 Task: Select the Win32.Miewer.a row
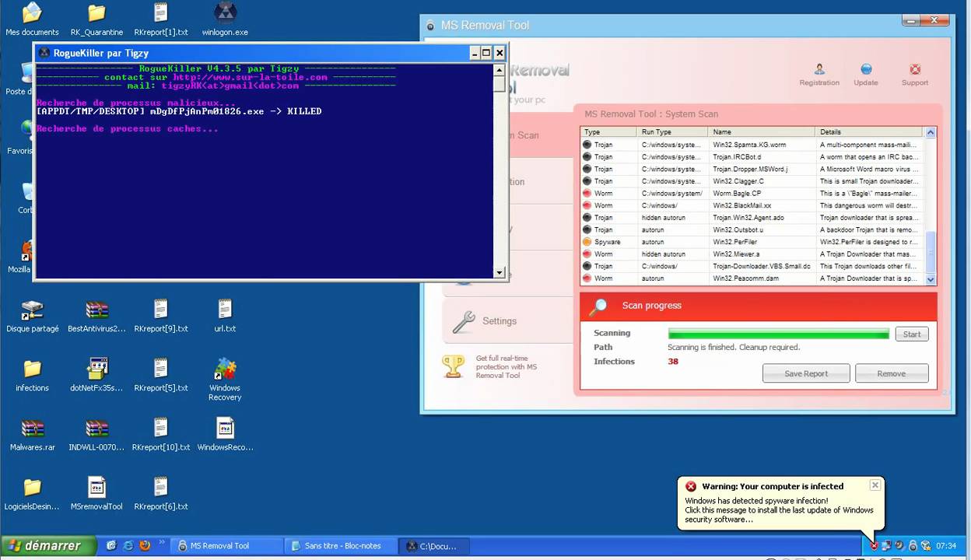coord(752,254)
